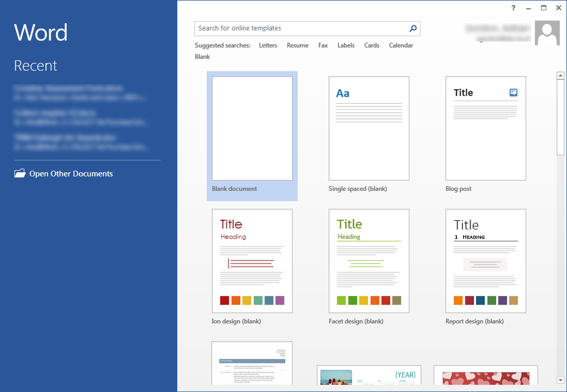Click the user account avatar picture
The image size is (567, 392).
(547, 33)
